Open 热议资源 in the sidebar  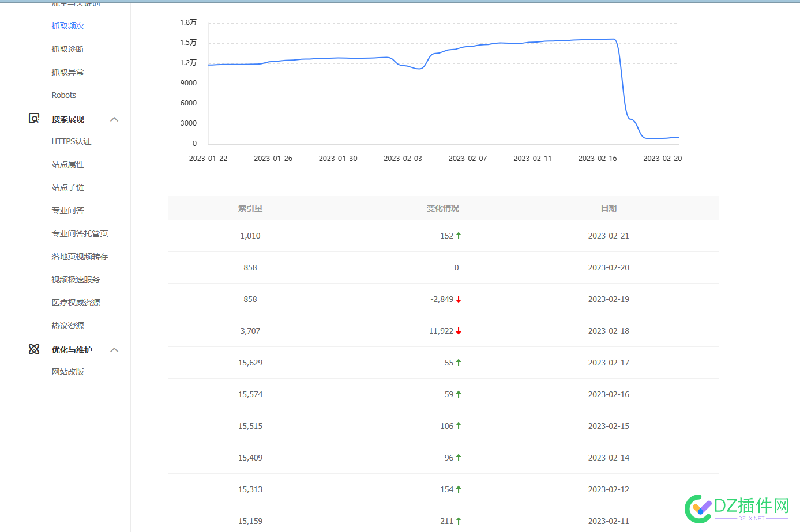coord(67,326)
